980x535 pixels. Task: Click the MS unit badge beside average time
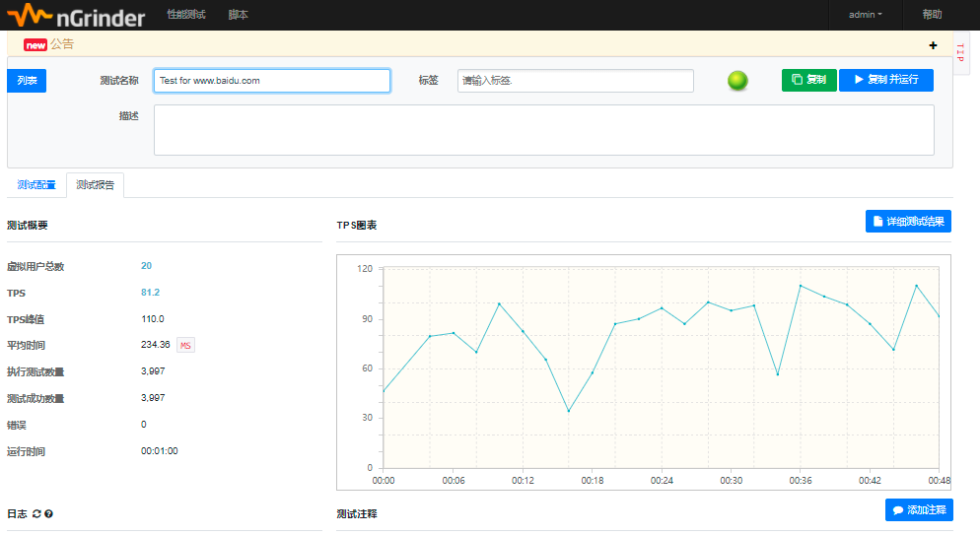click(x=185, y=345)
